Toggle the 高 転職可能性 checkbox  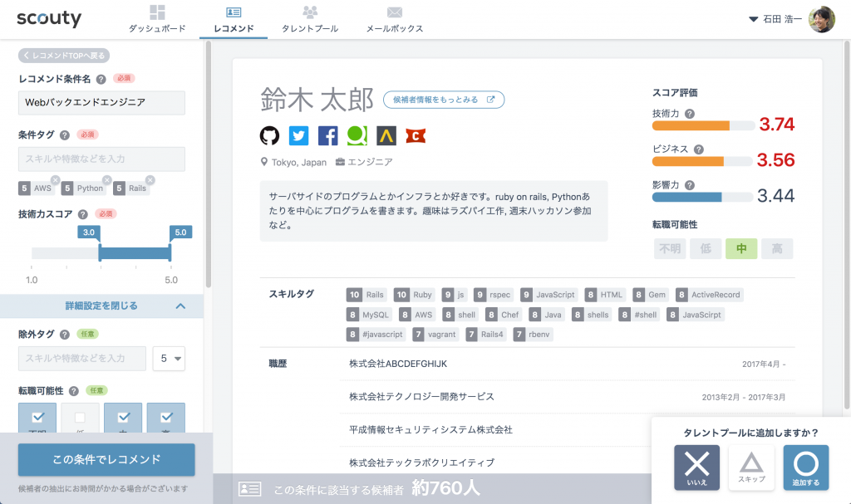point(165,417)
